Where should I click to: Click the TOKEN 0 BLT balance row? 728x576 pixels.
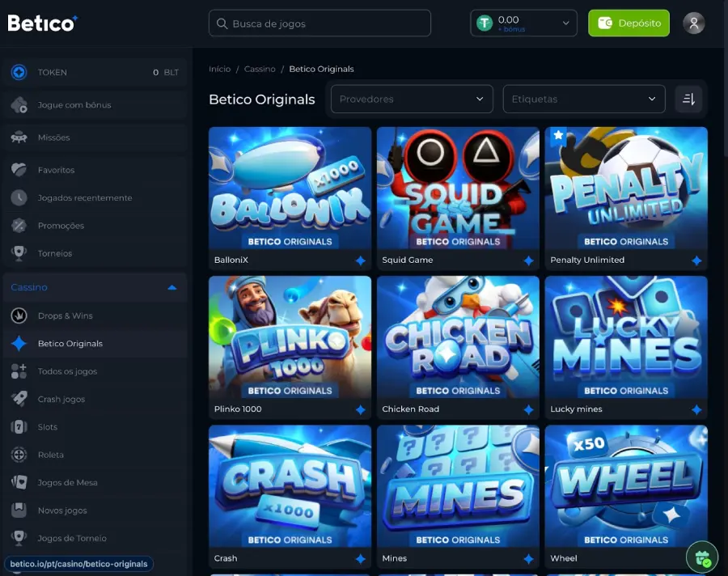tap(95, 73)
